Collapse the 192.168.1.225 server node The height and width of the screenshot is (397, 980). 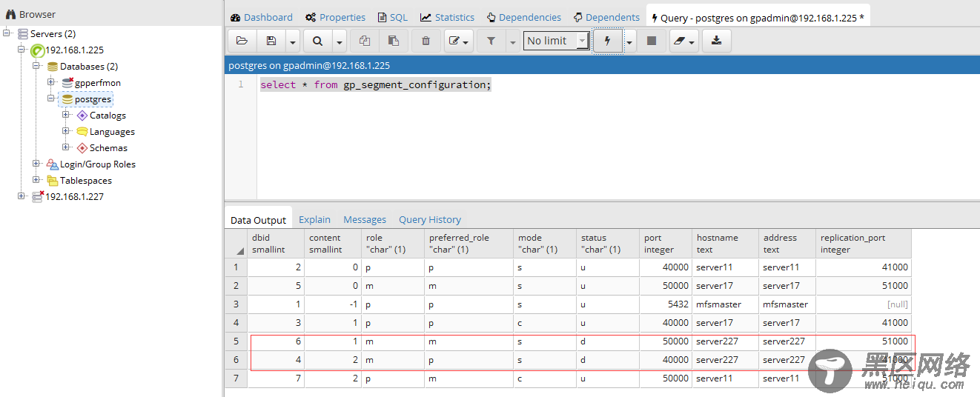tap(21, 50)
